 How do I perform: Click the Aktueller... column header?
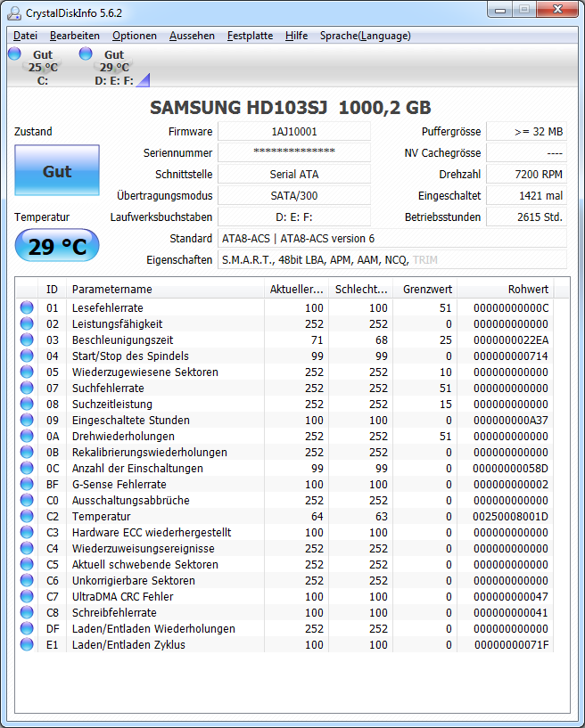[296, 289]
